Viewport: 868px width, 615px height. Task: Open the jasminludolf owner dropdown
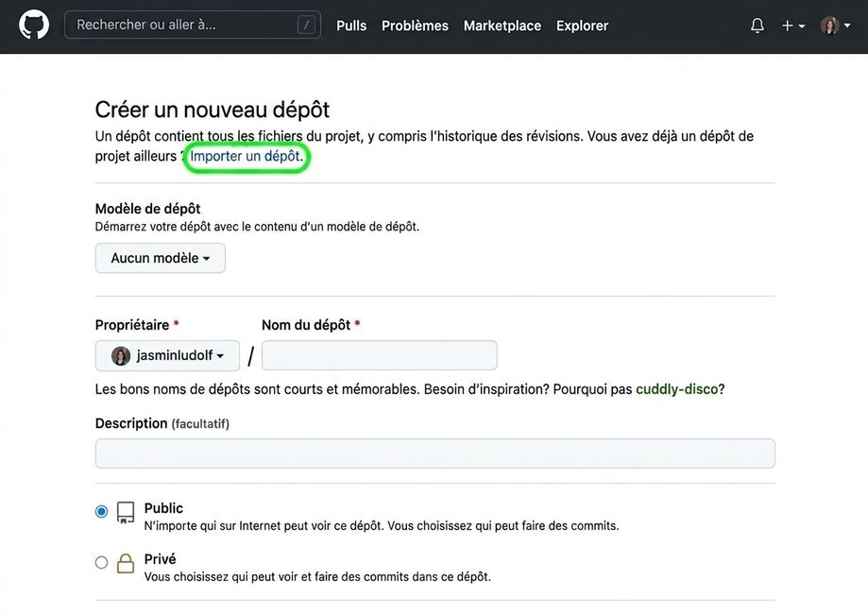(x=167, y=355)
